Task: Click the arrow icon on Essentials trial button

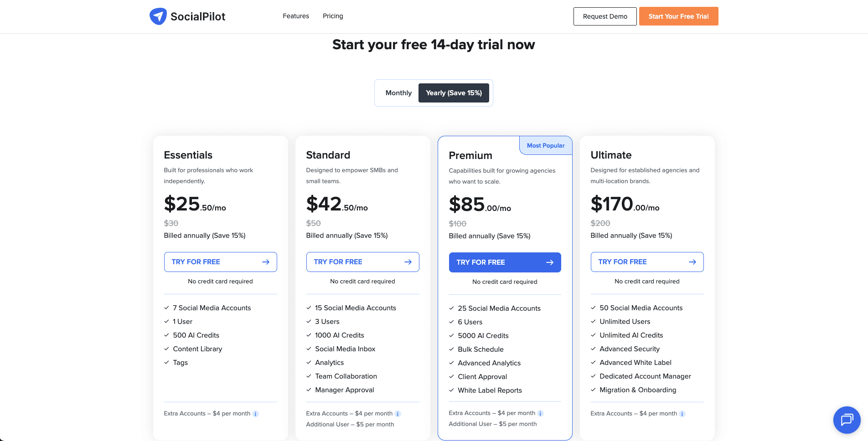Action: point(265,262)
